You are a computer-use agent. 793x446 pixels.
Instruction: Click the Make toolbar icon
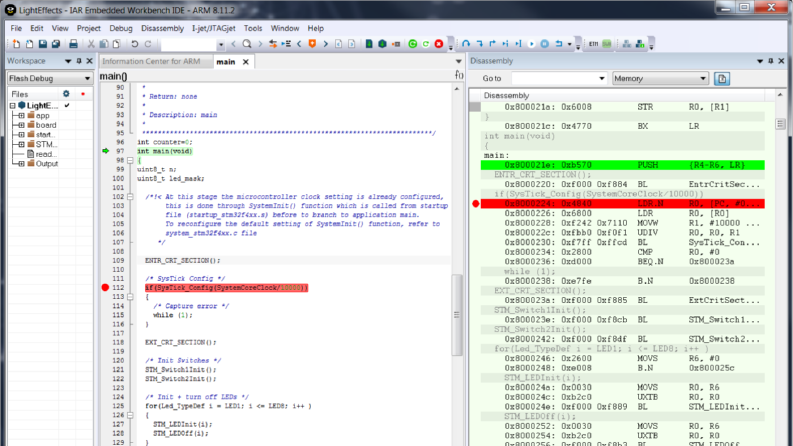coord(382,44)
